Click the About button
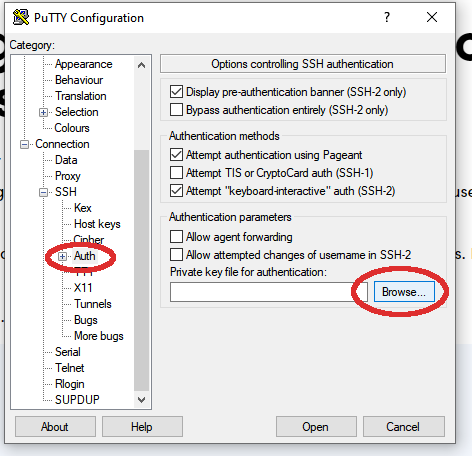This screenshot has height=456, width=472. point(55,427)
